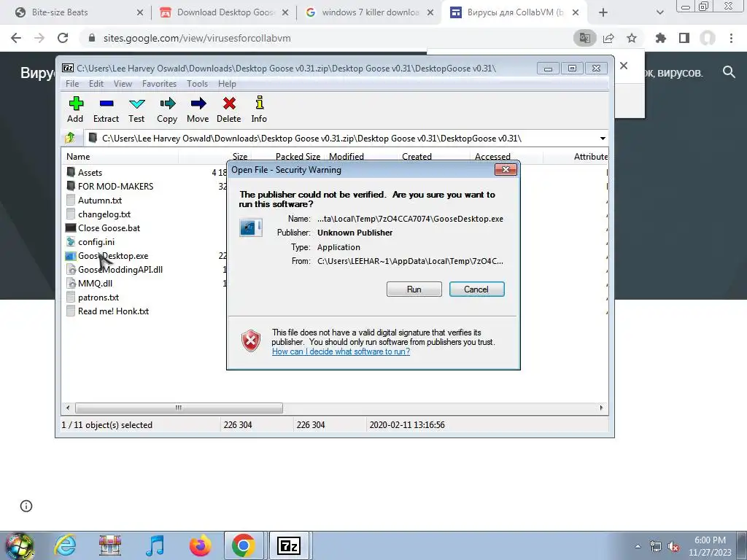The width and height of the screenshot is (747, 560).
Task: Open Chrome tab search dropdown
Action: point(659,13)
